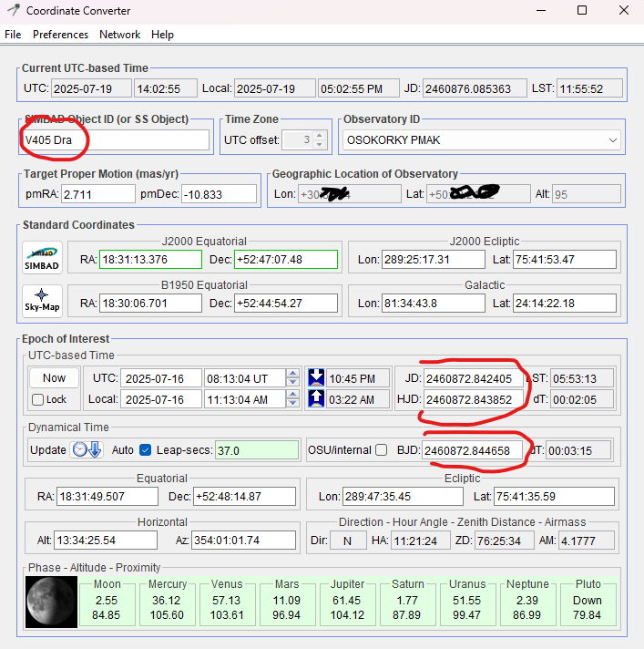Open the Network menu

pos(119,35)
